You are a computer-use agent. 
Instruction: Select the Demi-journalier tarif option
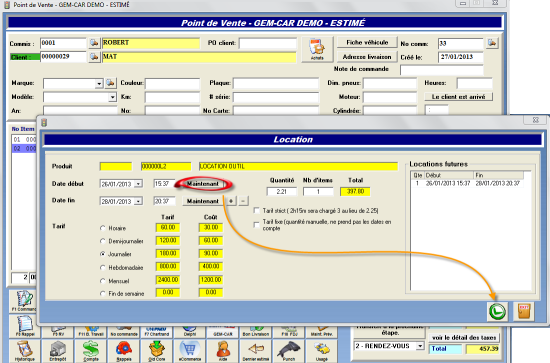pyautogui.click(x=103, y=241)
